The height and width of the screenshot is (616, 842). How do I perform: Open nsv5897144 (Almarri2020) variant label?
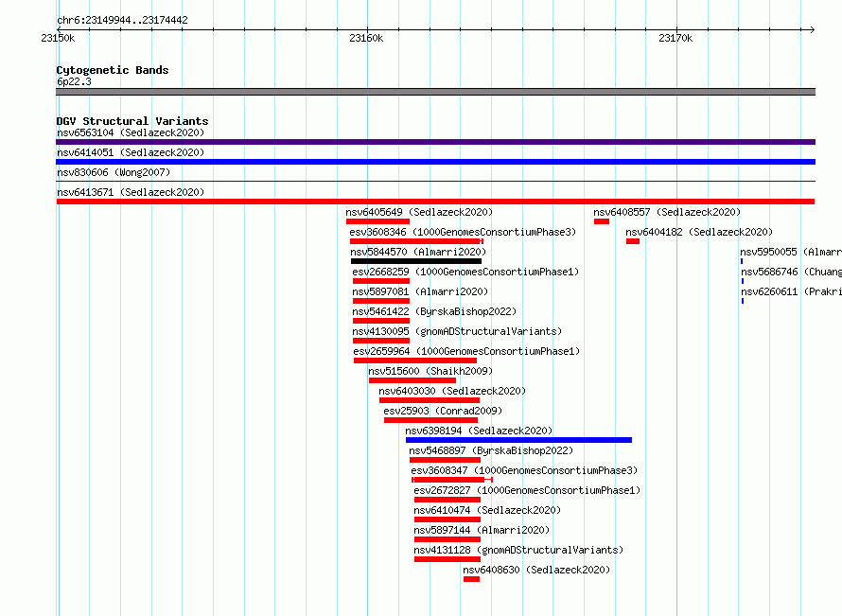point(482,530)
